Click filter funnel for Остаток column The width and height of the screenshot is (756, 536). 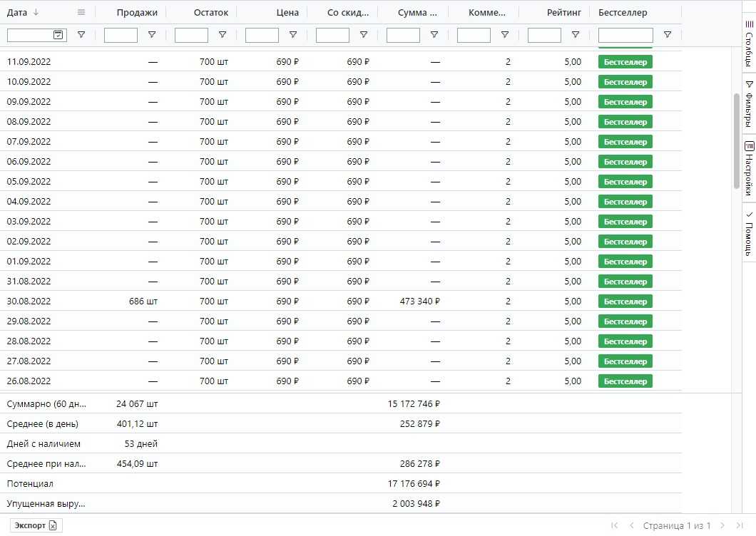coord(223,35)
